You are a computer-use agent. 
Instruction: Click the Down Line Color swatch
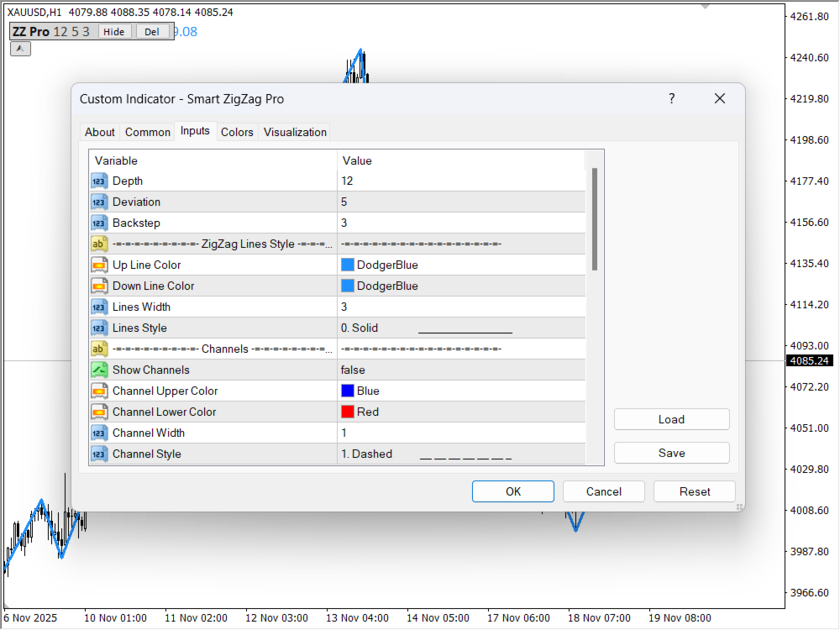point(348,286)
